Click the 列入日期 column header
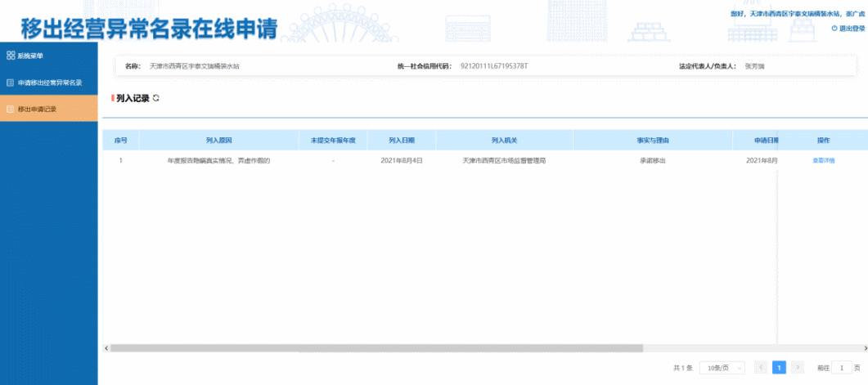This screenshot has height=385, width=868. (x=402, y=141)
